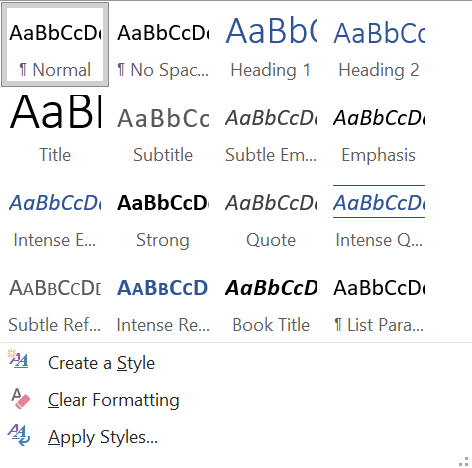This screenshot has width=472, height=468.
Task: Apply the Title style
Action: tap(55, 130)
